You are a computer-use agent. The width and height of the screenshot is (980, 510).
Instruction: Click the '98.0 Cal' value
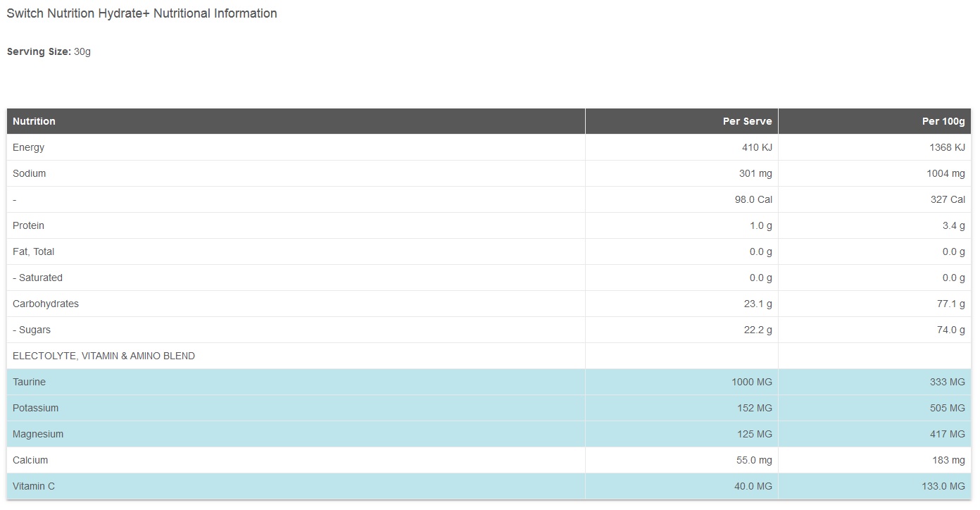point(753,199)
